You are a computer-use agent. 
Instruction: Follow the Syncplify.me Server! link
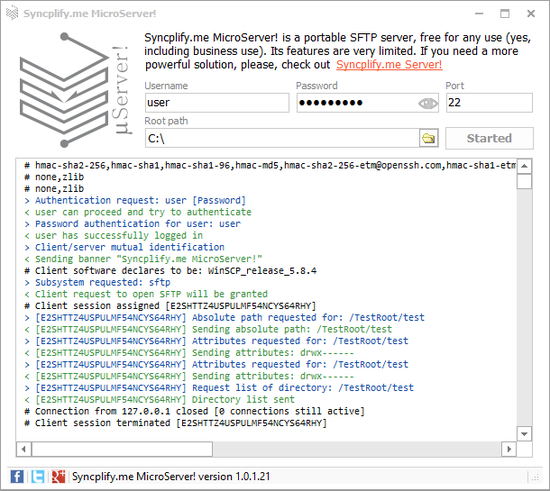coord(389,65)
